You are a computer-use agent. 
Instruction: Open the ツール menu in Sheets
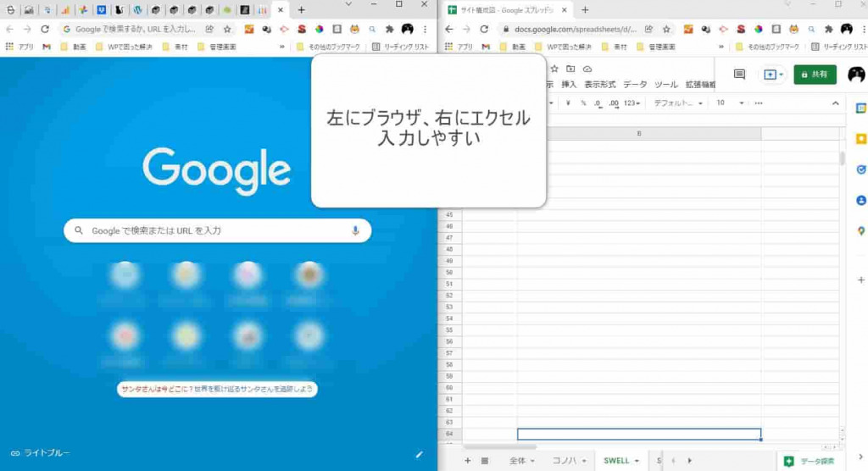click(x=666, y=84)
